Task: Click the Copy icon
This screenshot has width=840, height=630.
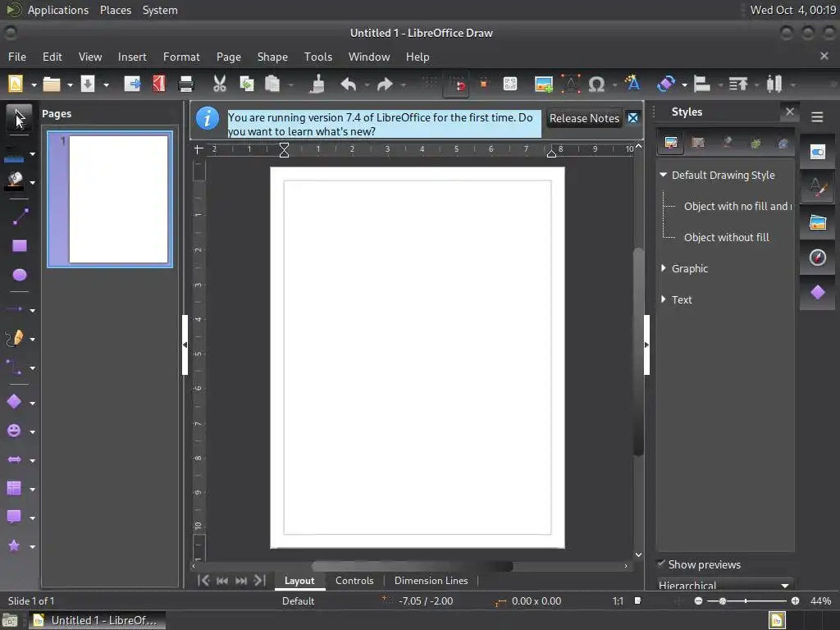Action: click(x=246, y=84)
